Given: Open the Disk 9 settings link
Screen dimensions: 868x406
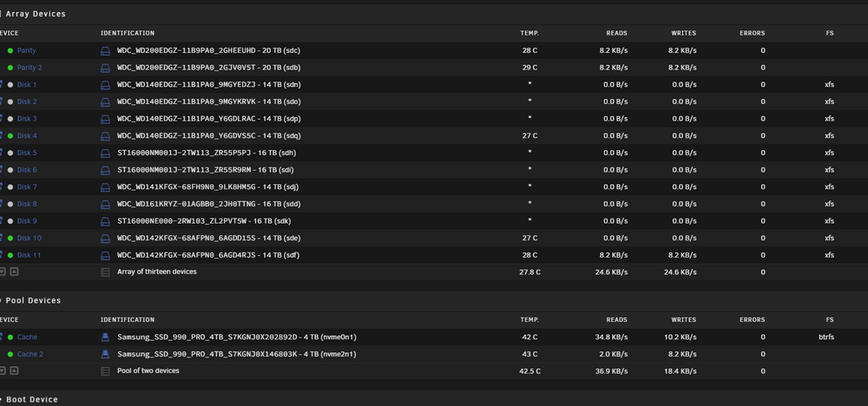Looking at the screenshot, I should pos(27,221).
